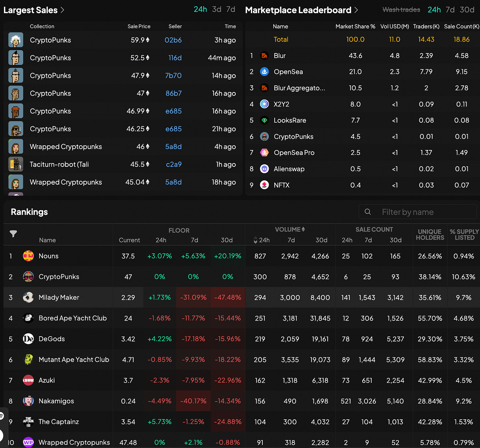Click the Market Share % column header

coord(355,26)
